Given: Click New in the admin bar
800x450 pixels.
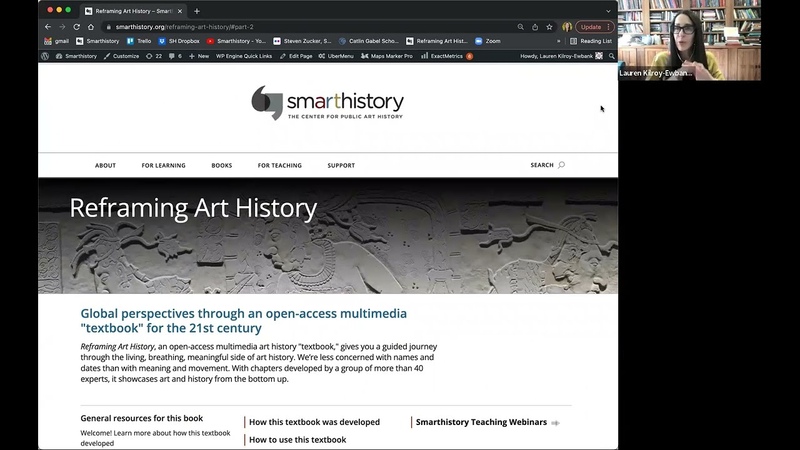Looking at the screenshot, I should coord(199,56).
